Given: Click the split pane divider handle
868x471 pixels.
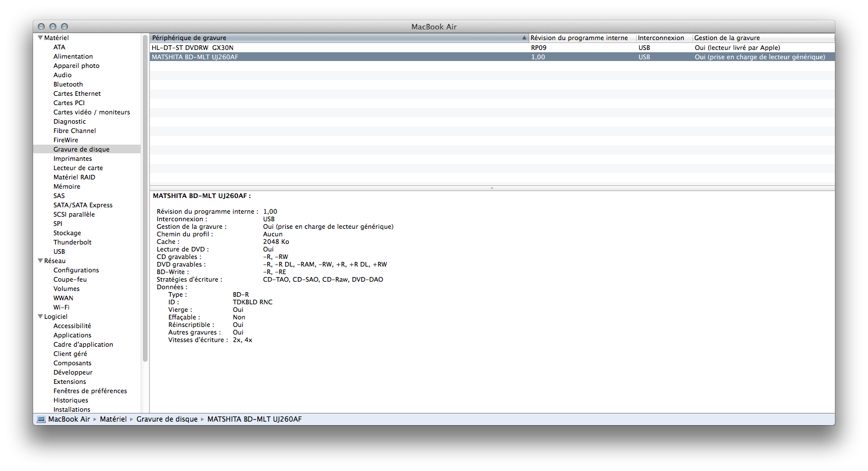Looking at the screenshot, I should point(492,188).
